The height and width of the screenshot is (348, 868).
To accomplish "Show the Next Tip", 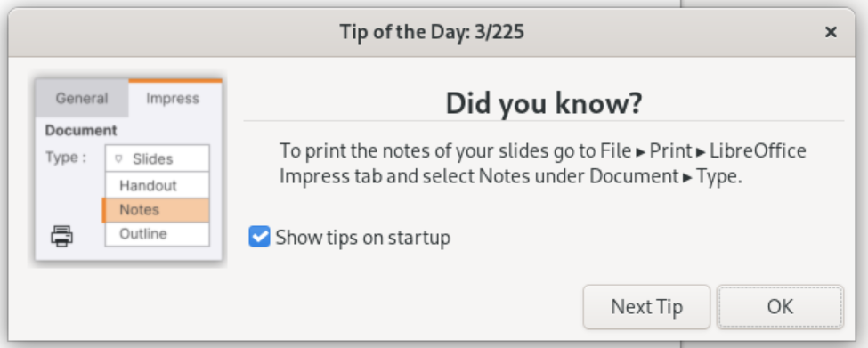I will (x=646, y=306).
